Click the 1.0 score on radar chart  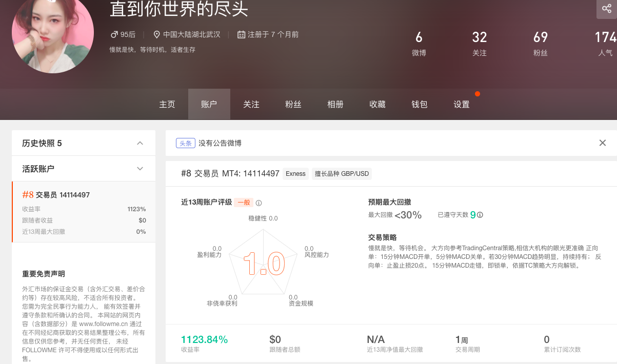coord(264,264)
